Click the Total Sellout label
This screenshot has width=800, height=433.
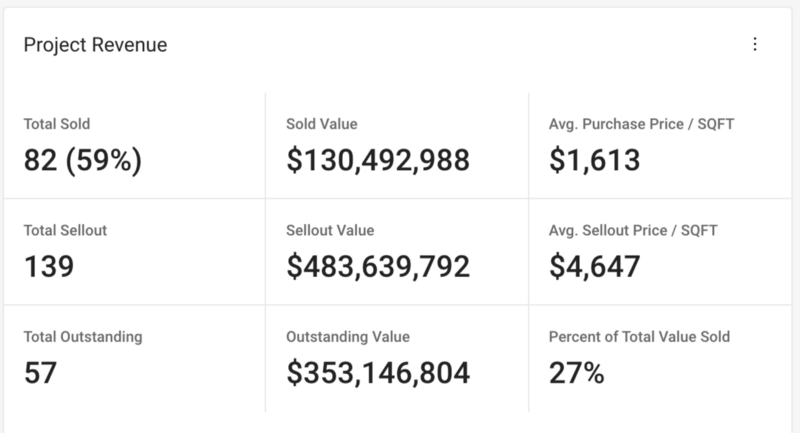coord(65,230)
